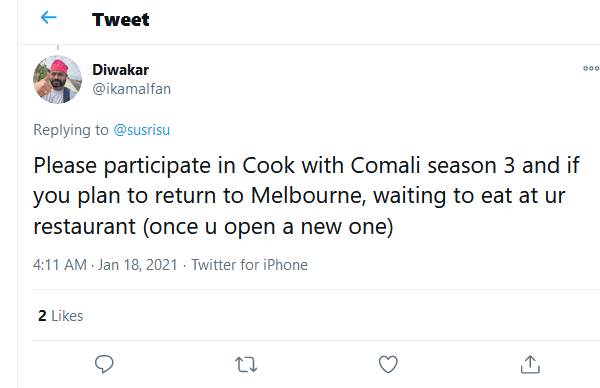This screenshot has height=388, width=600.
Task: Click the thread connector line above avatar
Action: point(58,48)
